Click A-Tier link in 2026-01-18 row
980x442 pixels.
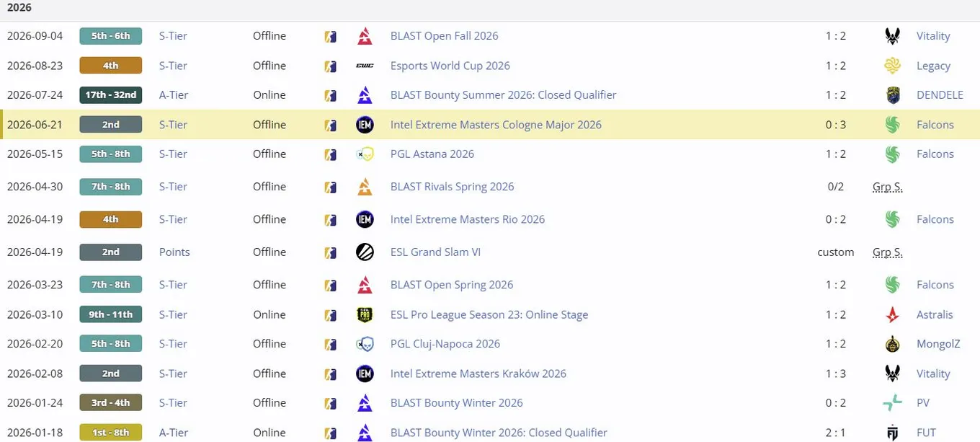click(174, 433)
